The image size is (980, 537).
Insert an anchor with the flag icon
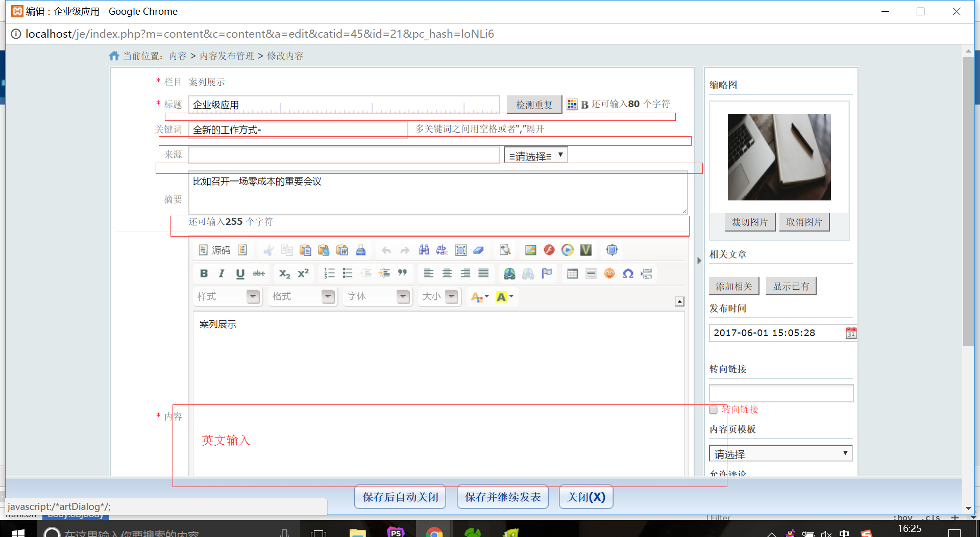click(547, 273)
